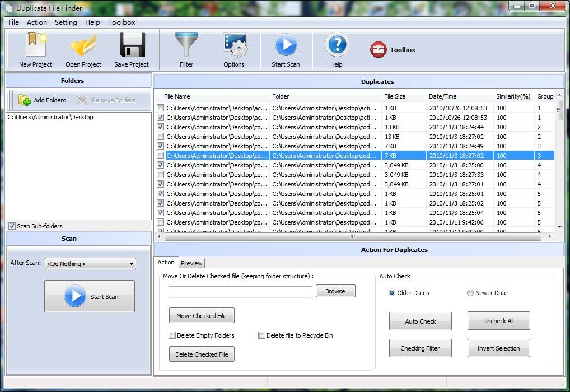The height and width of the screenshot is (392, 570).
Task: Click the horizontal scrollbar left arrow
Action: pyautogui.click(x=159, y=236)
